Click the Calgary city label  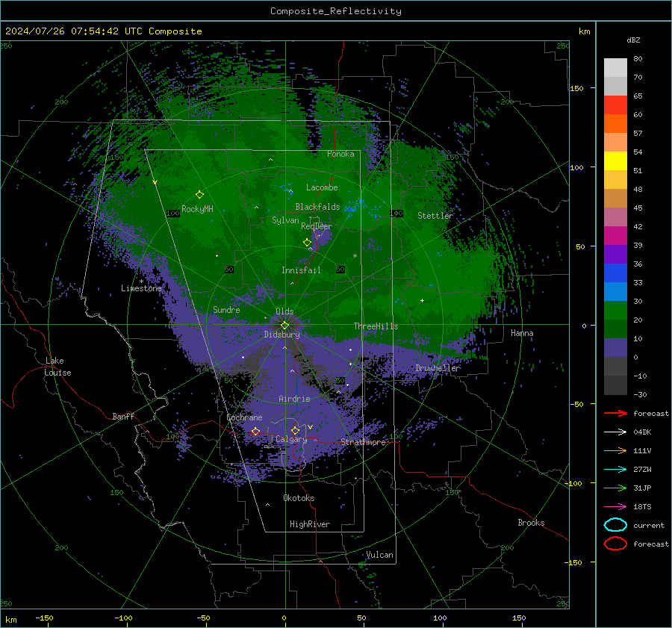291,439
